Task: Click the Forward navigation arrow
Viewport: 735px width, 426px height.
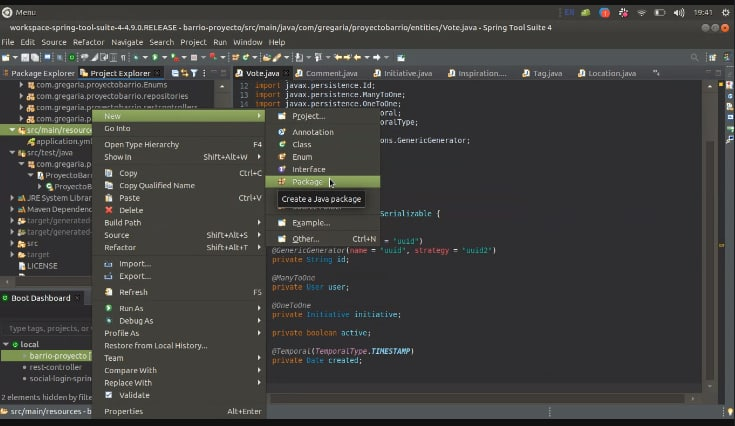Action: (x=376, y=58)
